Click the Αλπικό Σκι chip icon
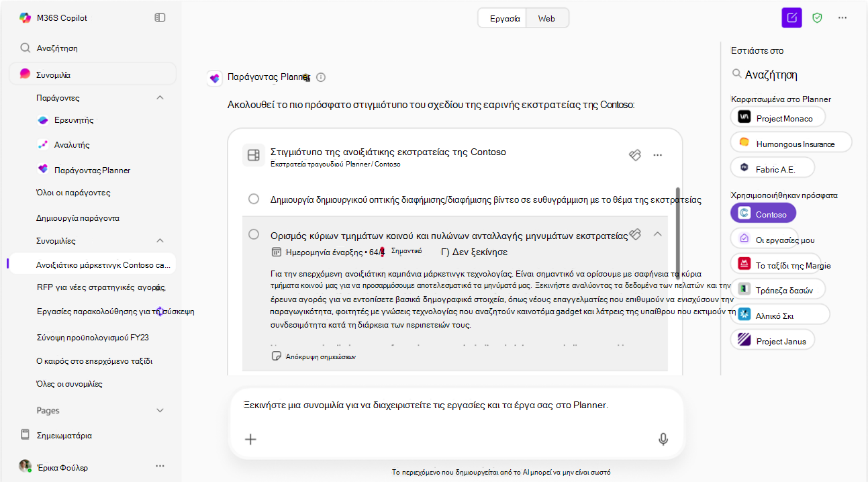This screenshot has height=482, width=868. click(744, 314)
